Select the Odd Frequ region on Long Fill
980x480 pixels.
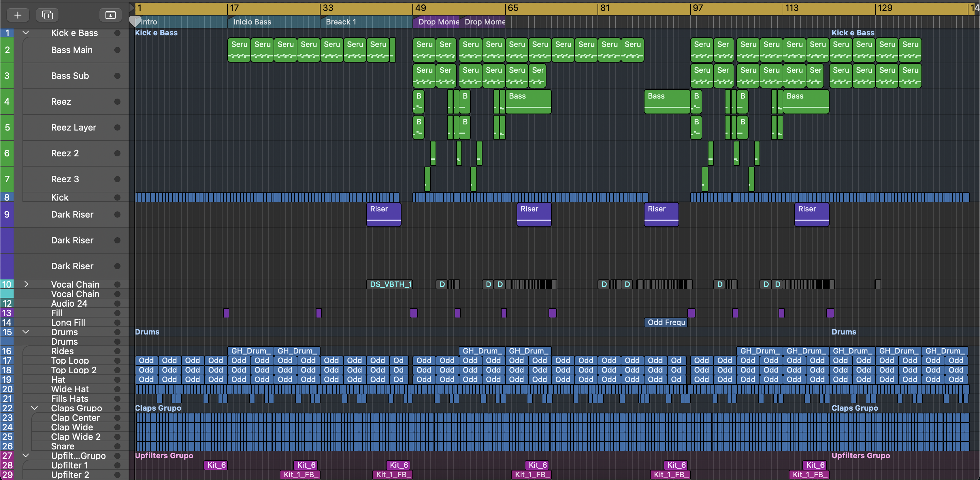click(x=666, y=322)
